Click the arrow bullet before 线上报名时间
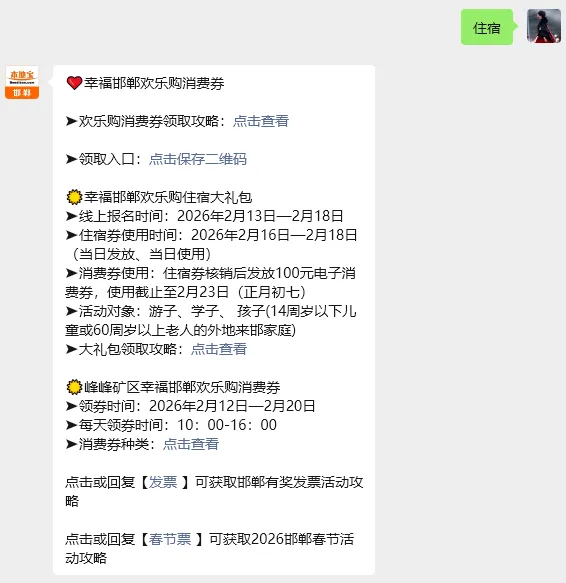Screen dimensions: 566x583 tap(71, 216)
